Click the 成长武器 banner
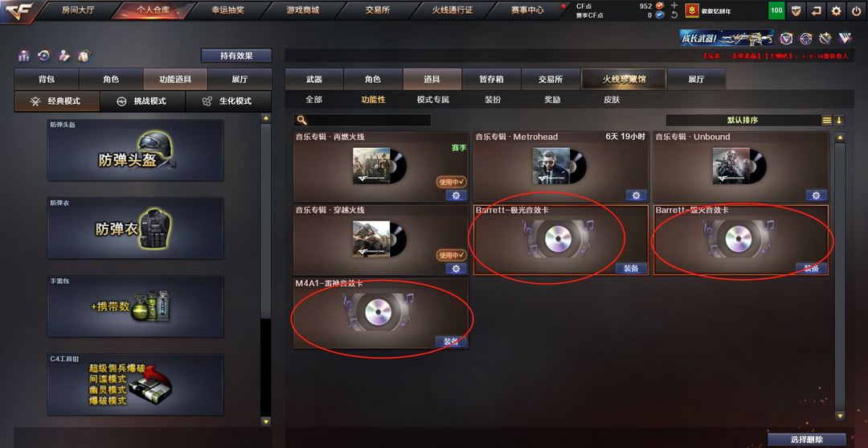Screen dimensions: 868x448 click(x=727, y=38)
